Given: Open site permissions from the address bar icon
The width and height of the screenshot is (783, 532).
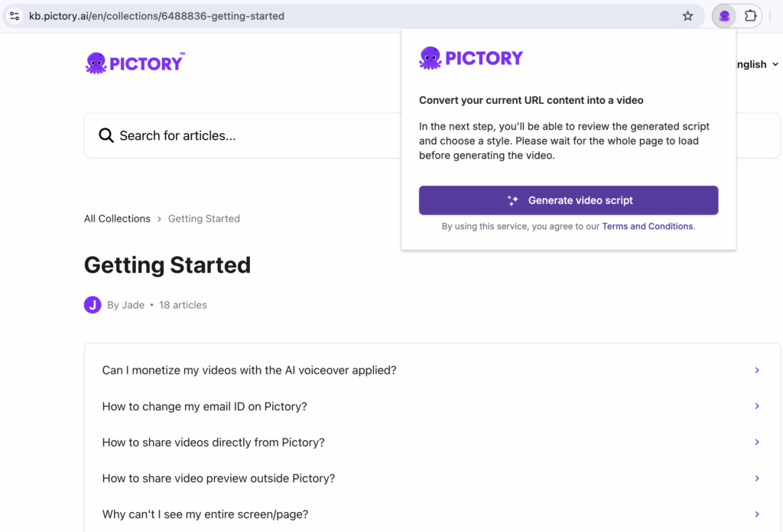Looking at the screenshot, I should pos(14,15).
